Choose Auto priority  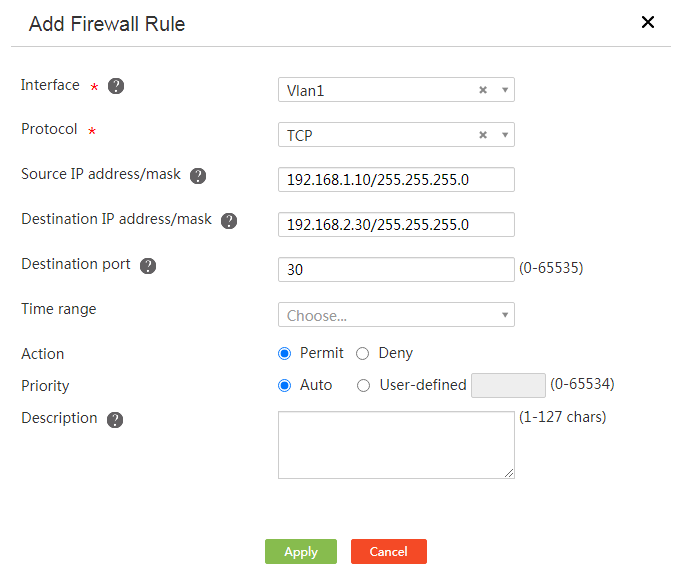click(284, 385)
